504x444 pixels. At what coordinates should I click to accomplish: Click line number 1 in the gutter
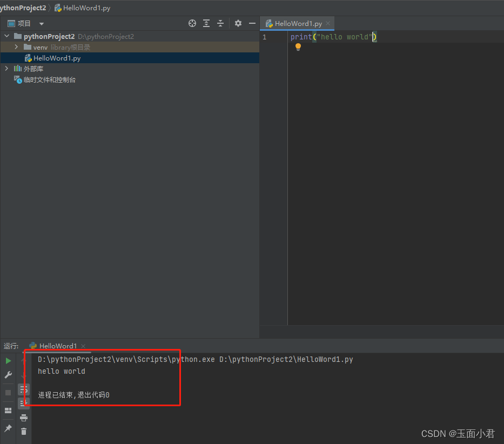265,37
